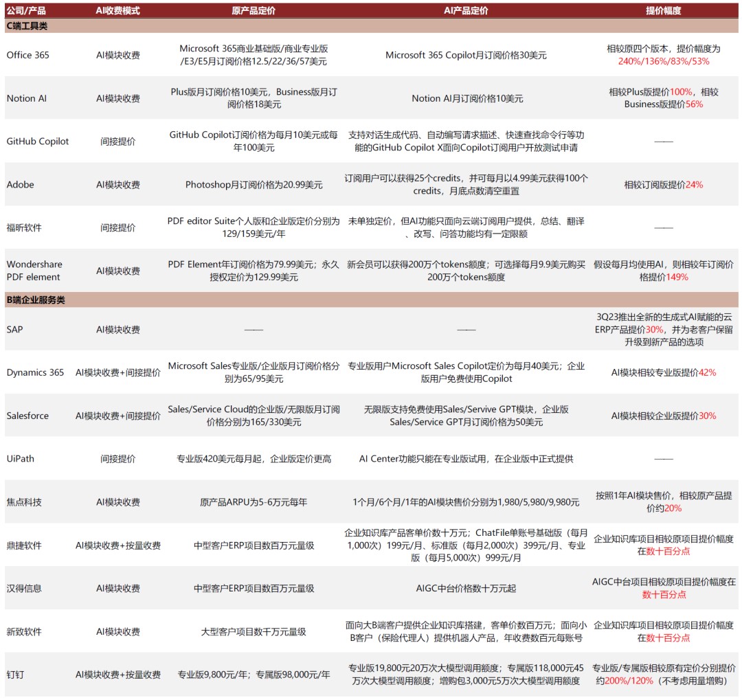Viewport: 742px width, 700px height.
Task: Click the 大型客户项目数千万元量级 cell
Action: (254, 632)
